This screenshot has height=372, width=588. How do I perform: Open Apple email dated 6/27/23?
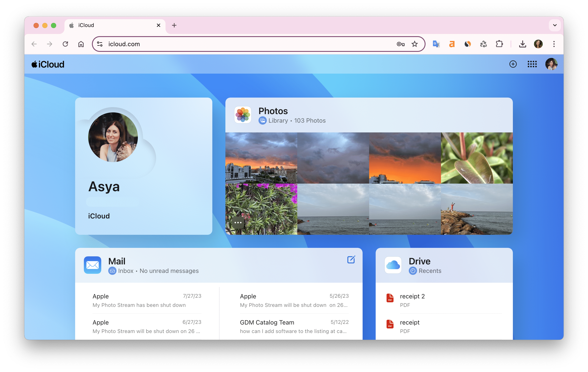point(147,326)
